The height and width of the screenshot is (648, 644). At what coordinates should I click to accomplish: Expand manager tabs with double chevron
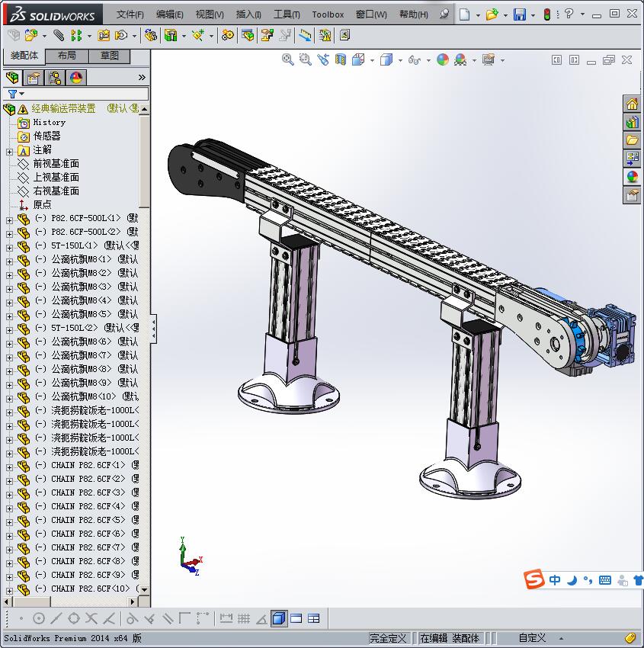coord(142,77)
